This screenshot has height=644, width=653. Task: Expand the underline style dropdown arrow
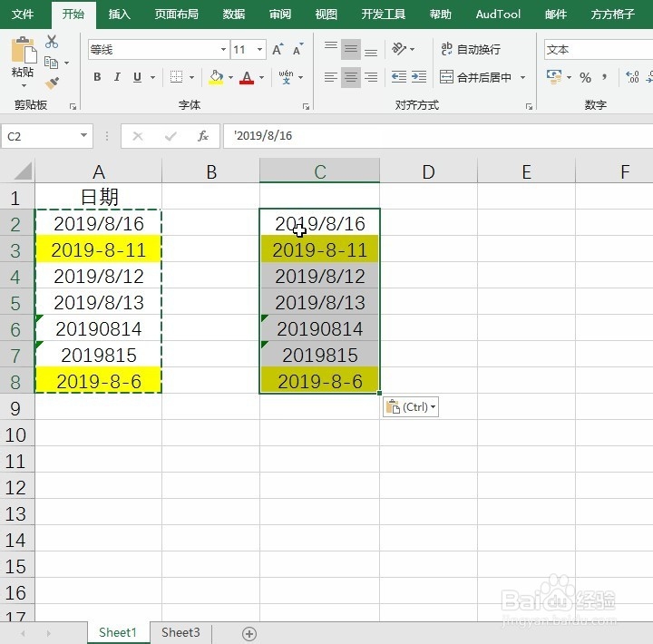(153, 77)
